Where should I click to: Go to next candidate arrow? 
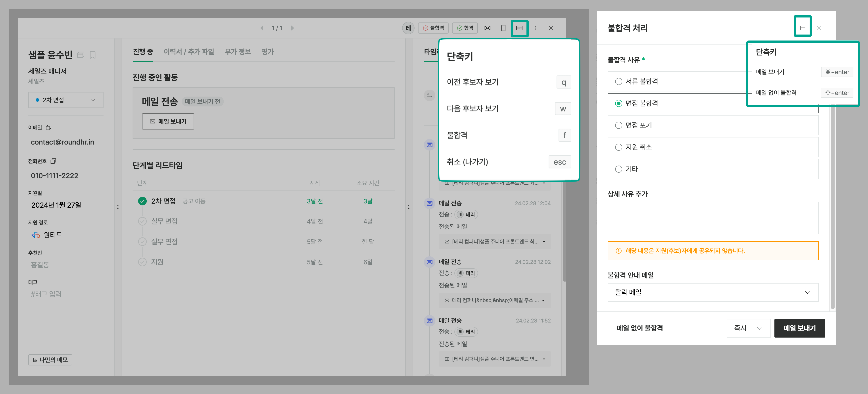[x=292, y=28]
